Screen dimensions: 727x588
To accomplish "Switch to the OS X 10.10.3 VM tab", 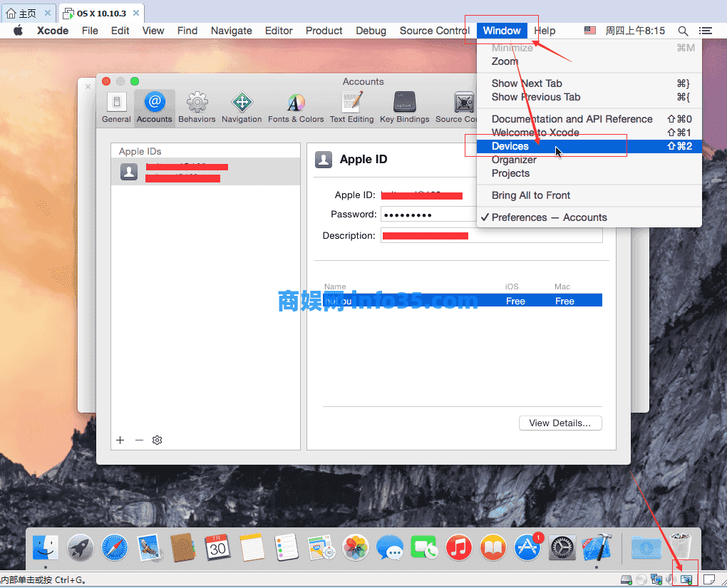I will coord(101,13).
